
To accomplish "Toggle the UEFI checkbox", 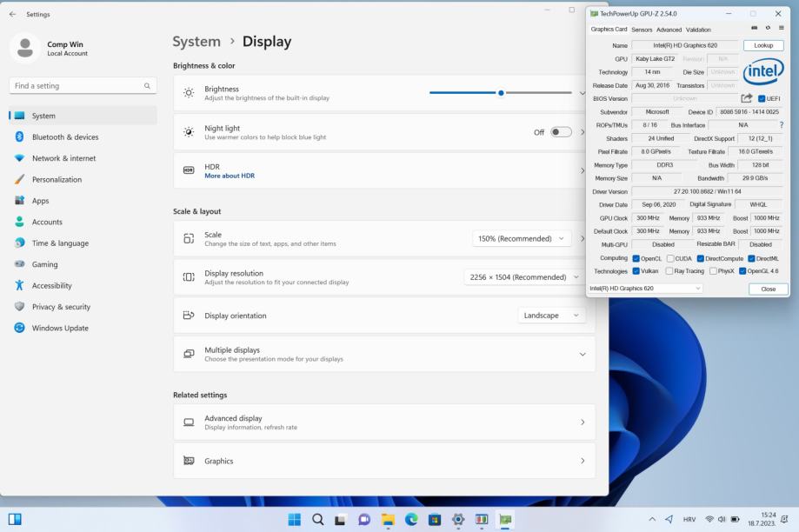I will click(762, 98).
